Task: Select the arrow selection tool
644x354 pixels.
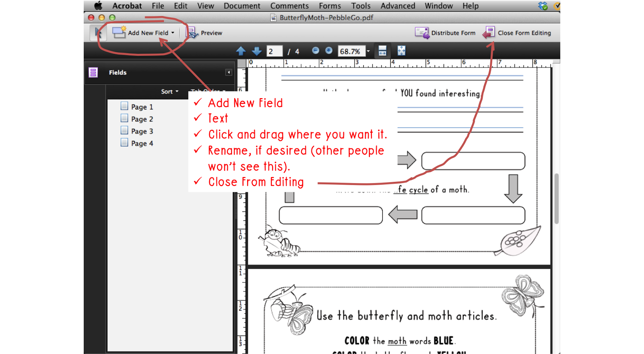Action: 98,33
